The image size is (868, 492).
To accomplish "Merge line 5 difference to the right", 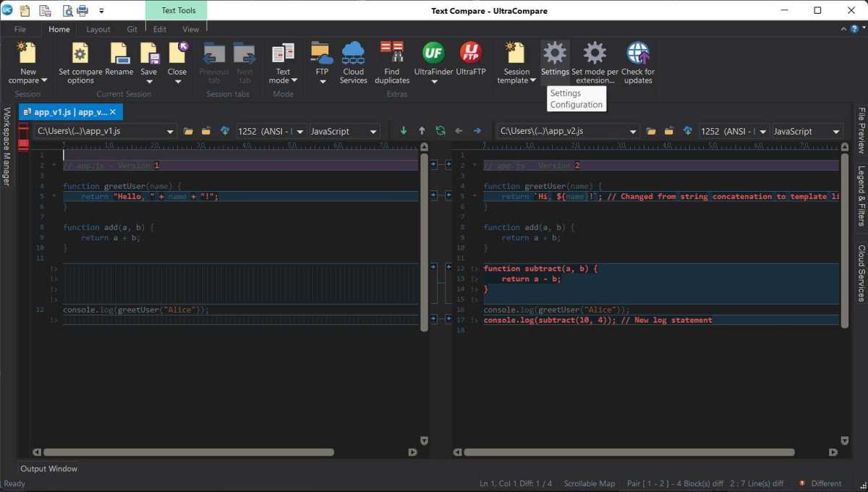I will click(x=433, y=196).
